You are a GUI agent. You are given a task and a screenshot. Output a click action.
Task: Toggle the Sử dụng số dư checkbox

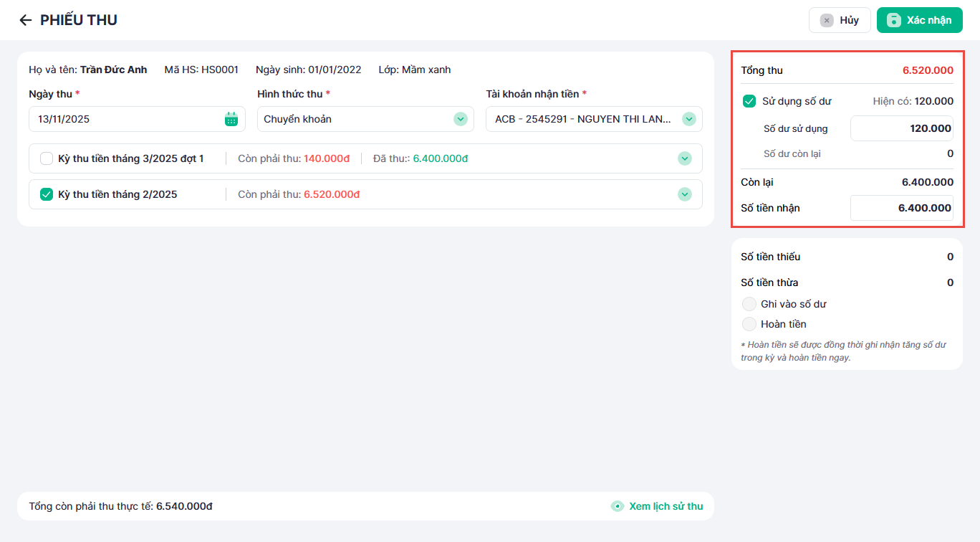749,101
